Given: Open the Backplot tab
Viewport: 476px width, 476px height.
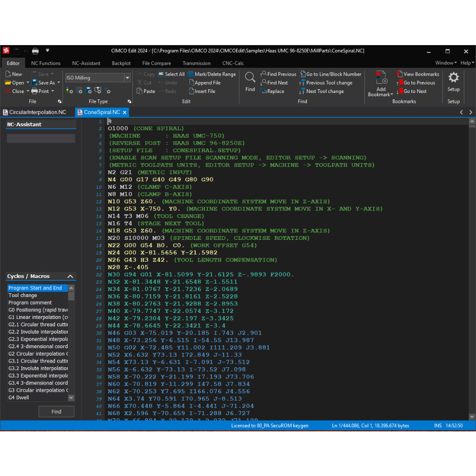Looking at the screenshot, I should coord(121,63).
